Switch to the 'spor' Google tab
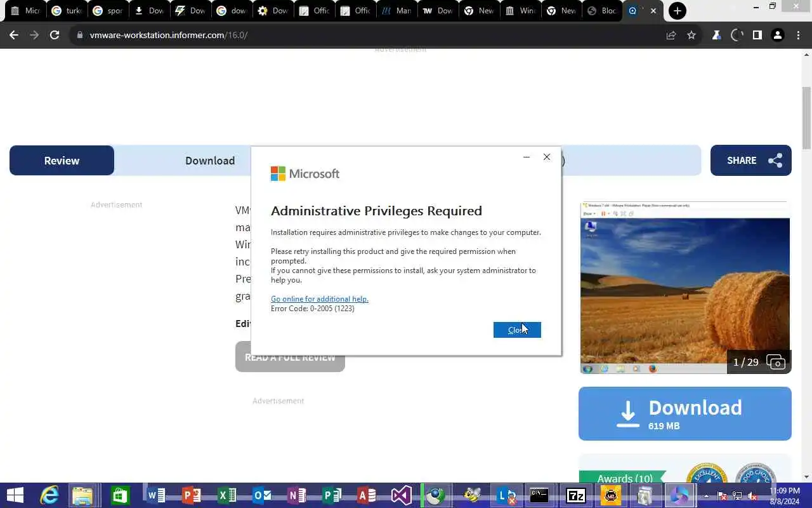The width and height of the screenshot is (812, 508). [107, 11]
